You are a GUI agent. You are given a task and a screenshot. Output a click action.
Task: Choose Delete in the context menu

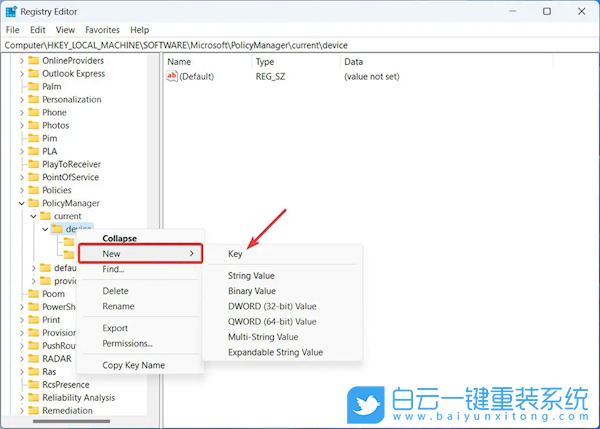(140, 291)
